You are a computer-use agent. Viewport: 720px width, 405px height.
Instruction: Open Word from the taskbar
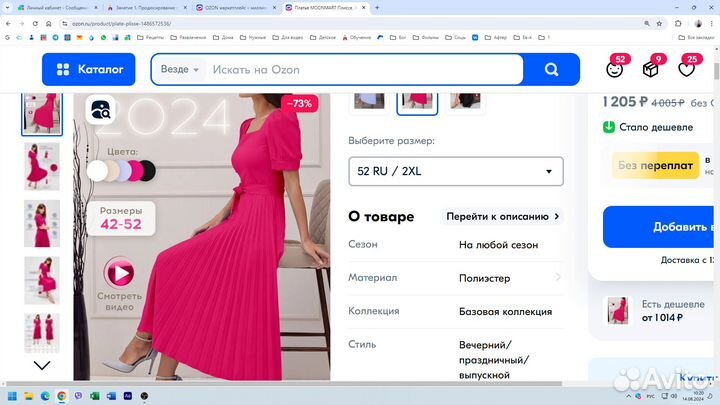pyautogui.click(x=111, y=396)
